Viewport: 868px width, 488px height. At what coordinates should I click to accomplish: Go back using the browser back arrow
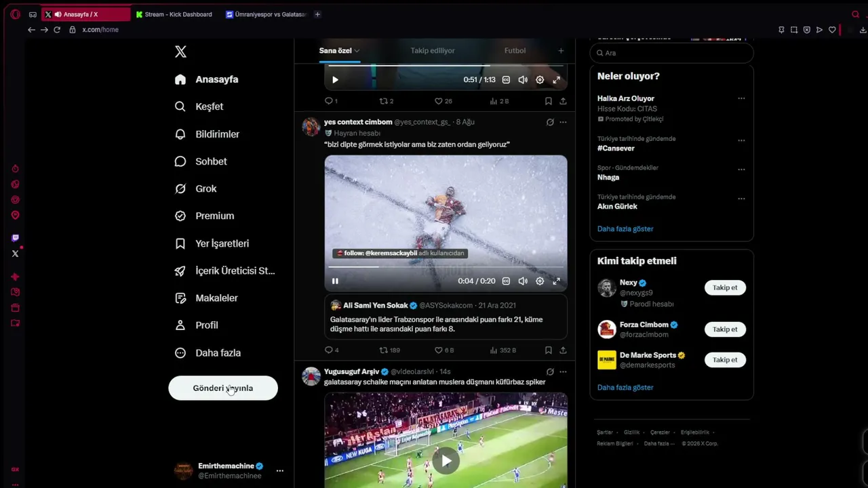(x=31, y=30)
